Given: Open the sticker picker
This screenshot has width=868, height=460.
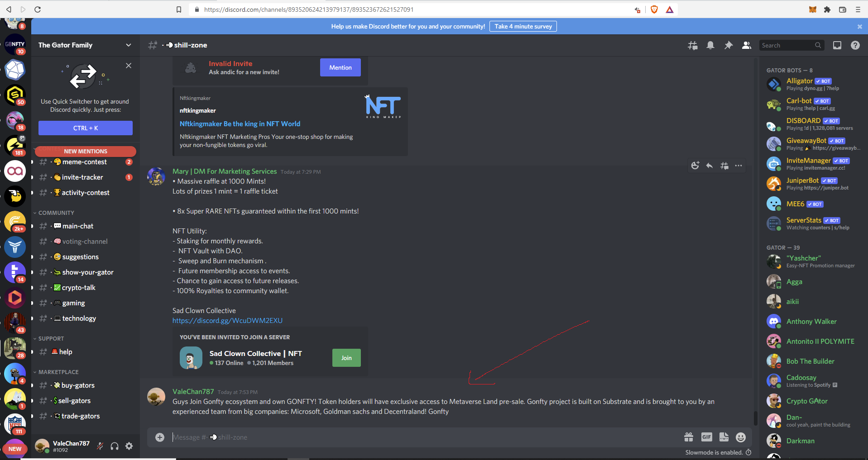Looking at the screenshot, I should 724,437.
